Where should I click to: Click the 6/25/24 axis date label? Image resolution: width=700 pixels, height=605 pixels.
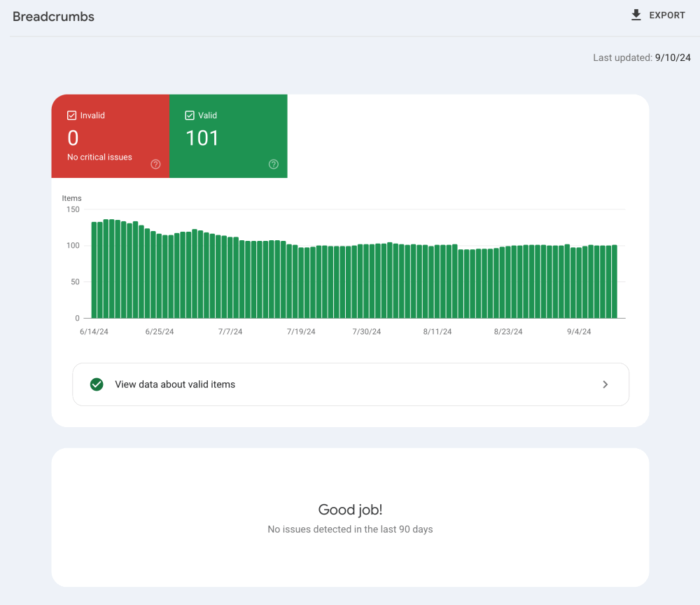pyautogui.click(x=160, y=332)
